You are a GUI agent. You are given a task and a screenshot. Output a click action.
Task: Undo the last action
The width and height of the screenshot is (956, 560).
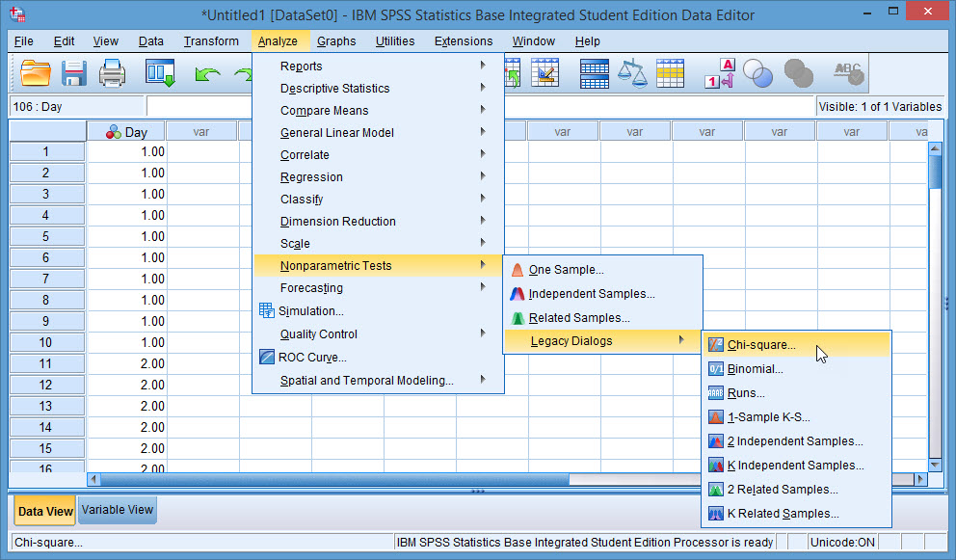[207, 74]
